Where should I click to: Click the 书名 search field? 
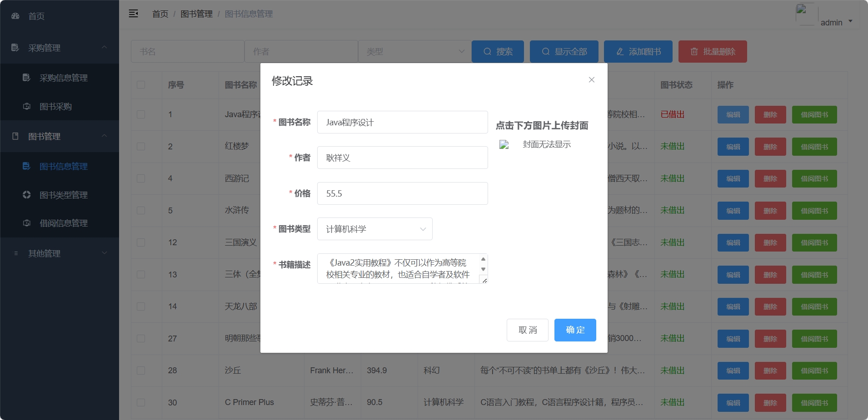[188, 52]
